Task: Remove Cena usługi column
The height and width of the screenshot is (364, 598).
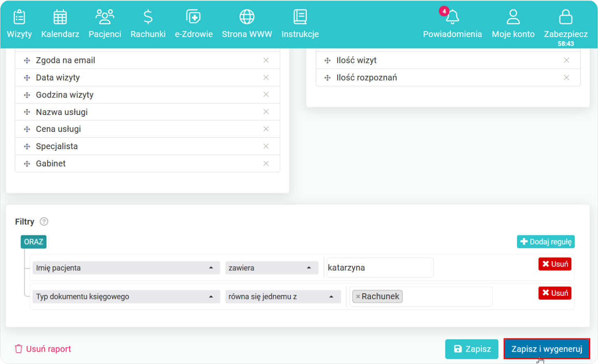Action: click(266, 129)
